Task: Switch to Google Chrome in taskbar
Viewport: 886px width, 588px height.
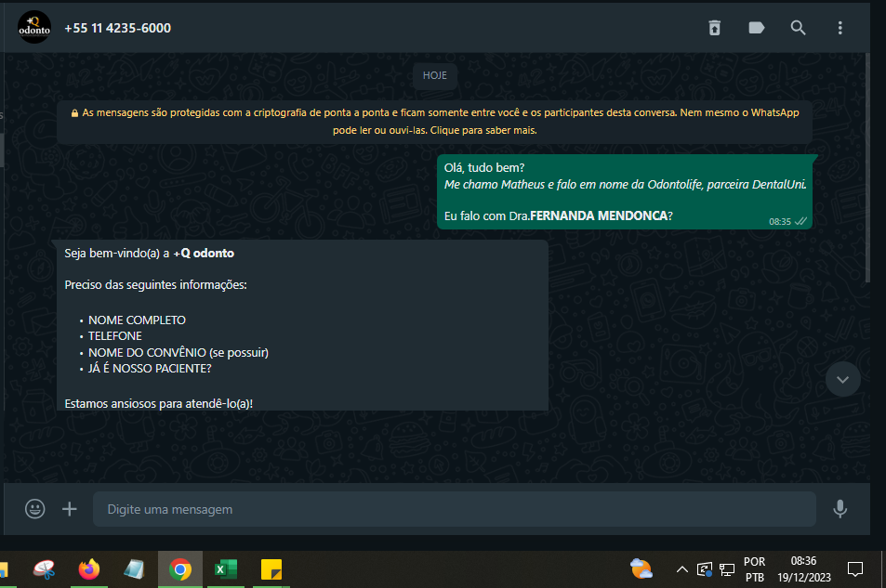Action: (x=180, y=569)
